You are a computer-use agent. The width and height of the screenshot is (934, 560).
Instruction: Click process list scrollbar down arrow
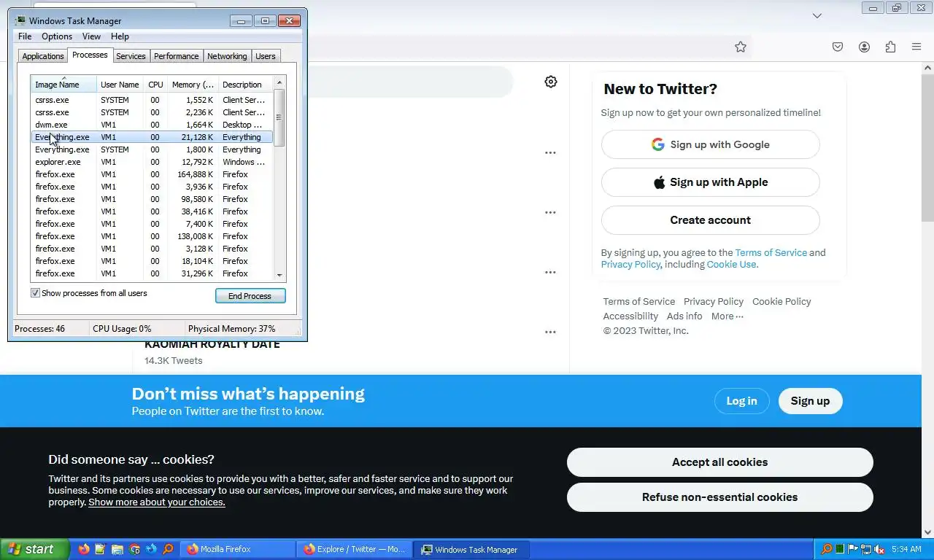(279, 275)
